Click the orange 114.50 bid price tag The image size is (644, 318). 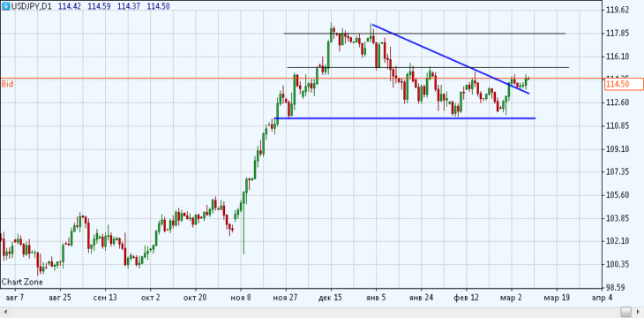pyautogui.click(x=624, y=84)
